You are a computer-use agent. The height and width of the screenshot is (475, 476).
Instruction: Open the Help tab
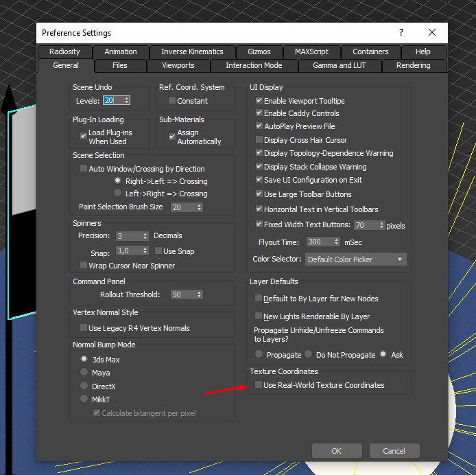click(423, 51)
